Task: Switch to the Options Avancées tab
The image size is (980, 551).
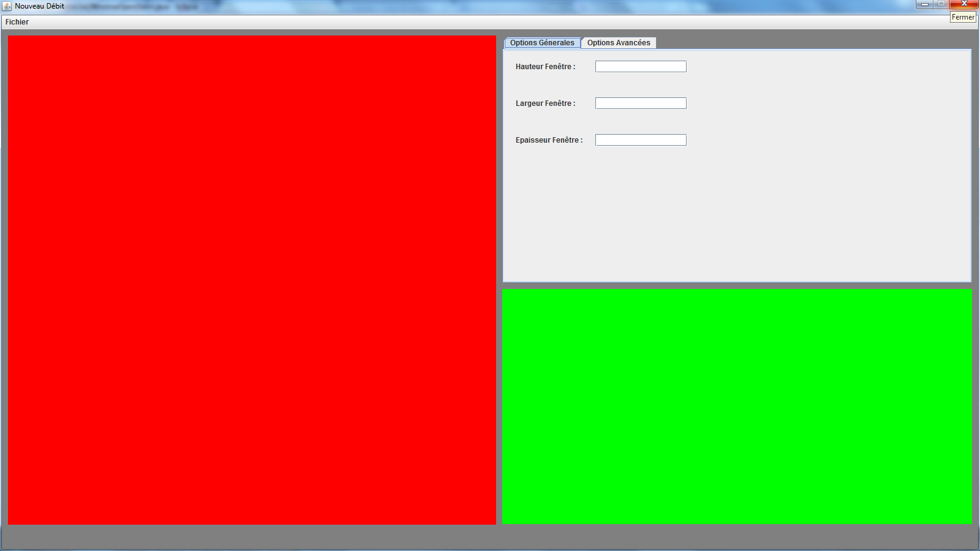Action: tap(619, 43)
